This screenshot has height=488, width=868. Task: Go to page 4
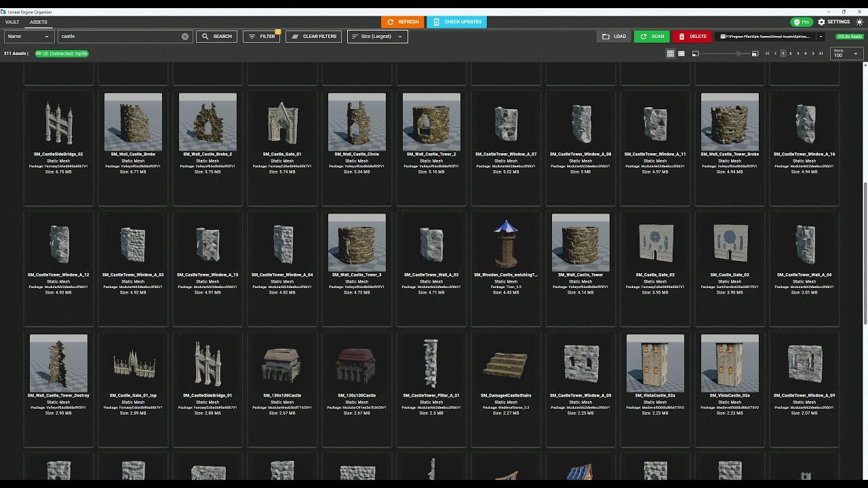[806, 54]
